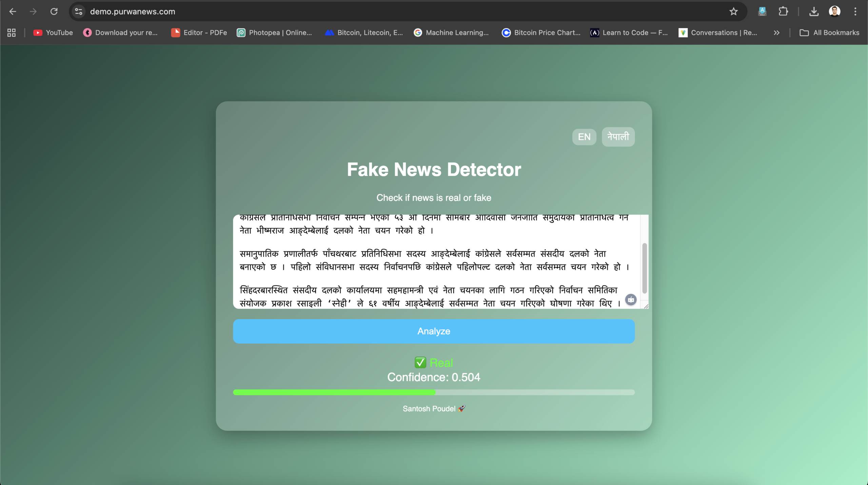
Task: Click the text area resize handle
Action: pyautogui.click(x=646, y=306)
